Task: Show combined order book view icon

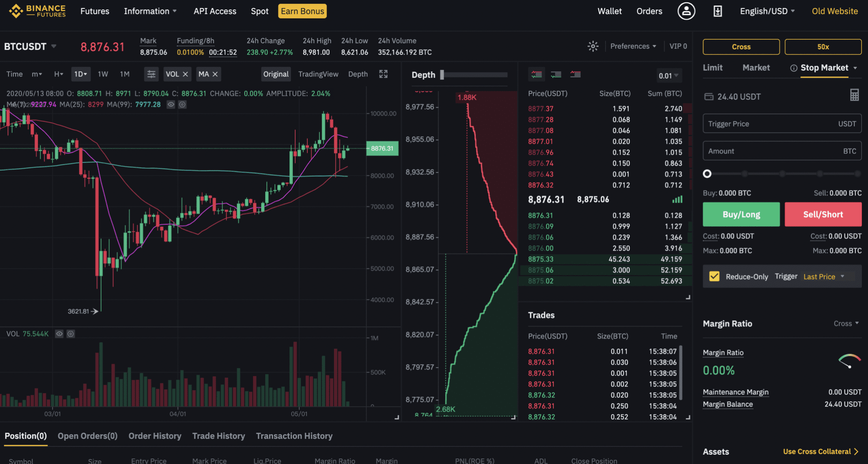Action: click(536, 74)
